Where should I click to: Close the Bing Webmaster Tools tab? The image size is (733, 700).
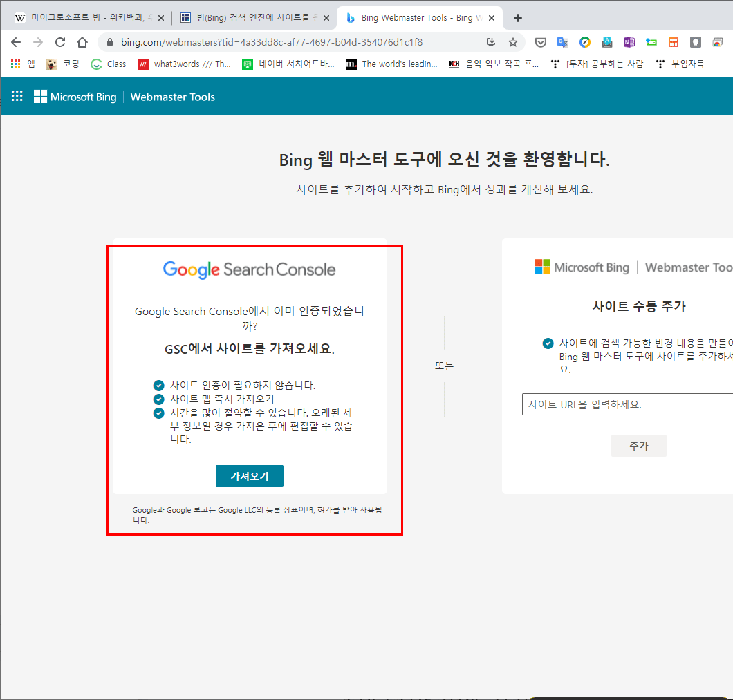tap(491, 18)
